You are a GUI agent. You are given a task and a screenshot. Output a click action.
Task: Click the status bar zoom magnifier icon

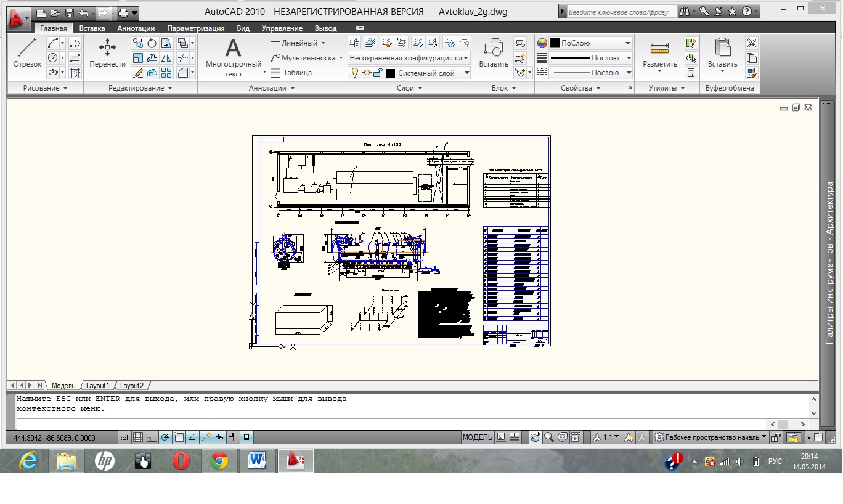pyautogui.click(x=548, y=437)
